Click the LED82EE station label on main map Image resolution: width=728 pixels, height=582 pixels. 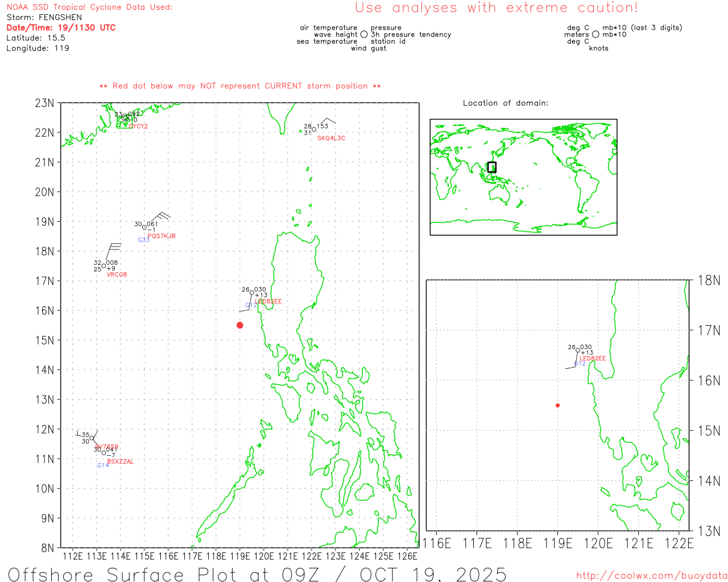[x=268, y=302]
